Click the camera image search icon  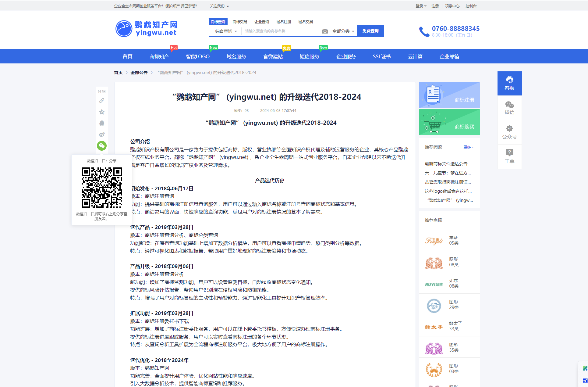(x=325, y=31)
